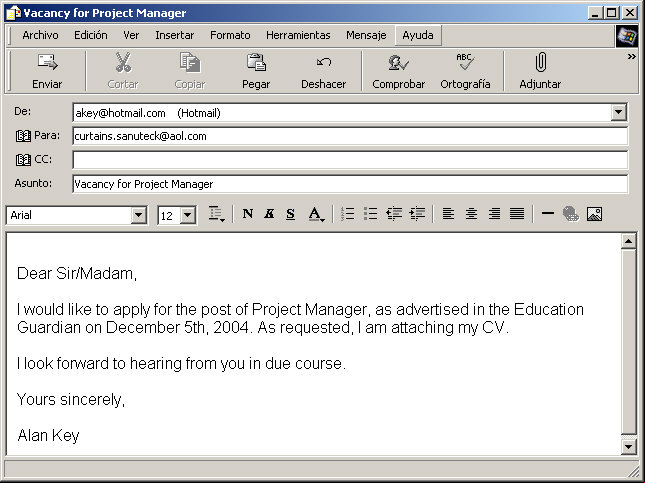Click the "Dear Sir/Madam," line
The width and height of the screenshot is (645, 483).
coord(77,274)
